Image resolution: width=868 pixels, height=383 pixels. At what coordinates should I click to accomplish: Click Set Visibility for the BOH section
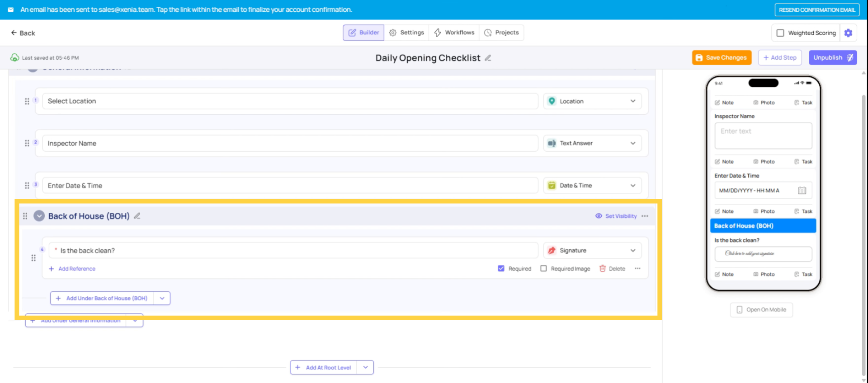(x=616, y=216)
